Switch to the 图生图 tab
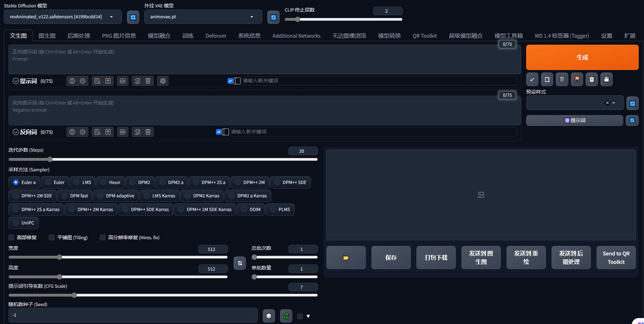 click(x=47, y=36)
